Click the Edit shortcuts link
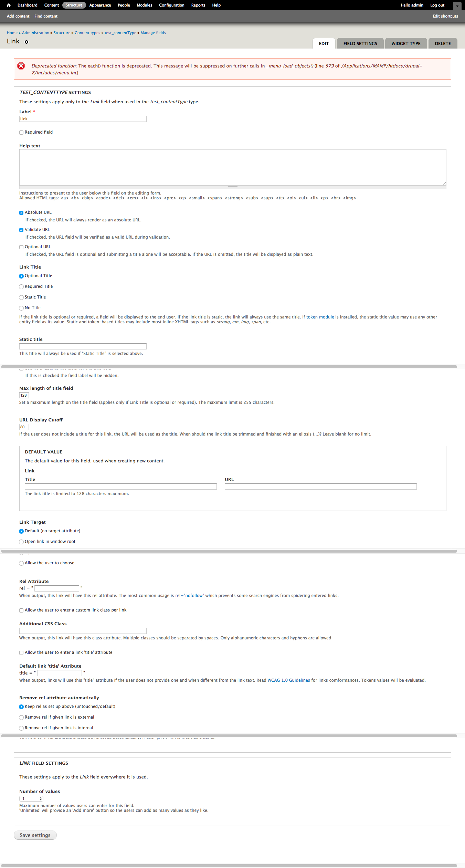This screenshot has width=465, height=868. (x=445, y=16)
